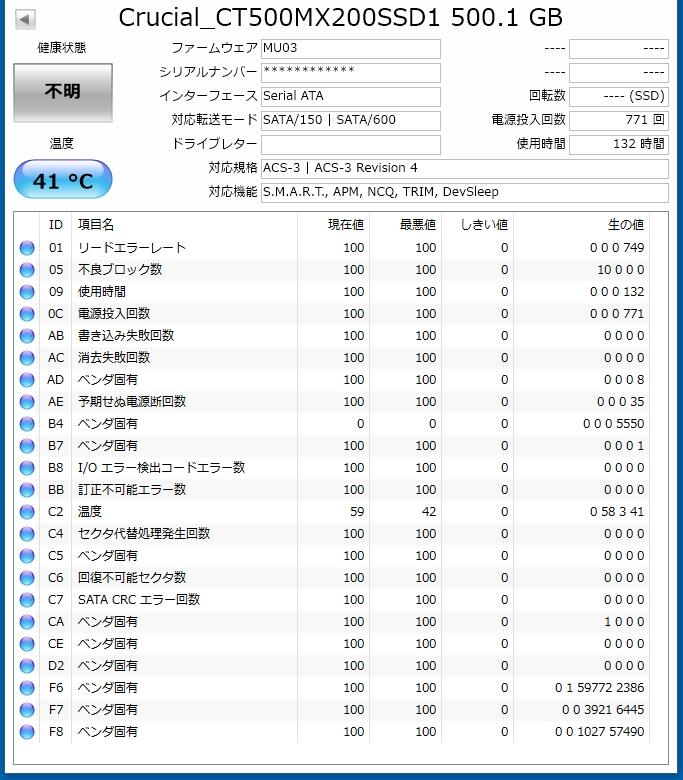Select the I/O エラー検出コードエラー数 attribute name
The width and height of the screenshot is (683, 780).
click(162, 468)
